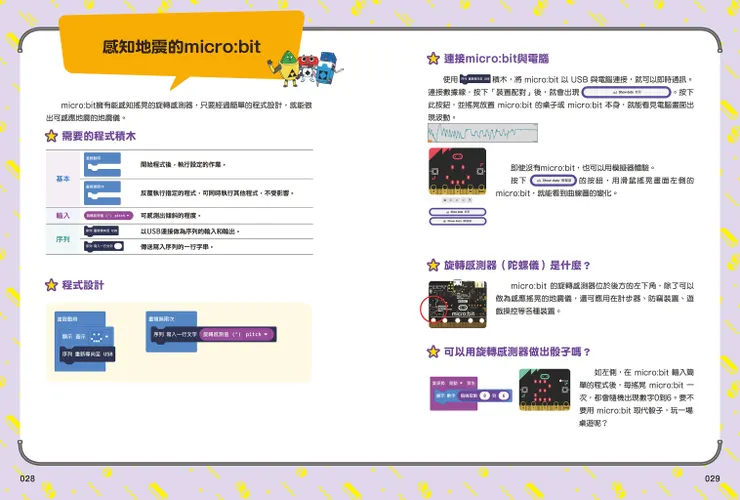Click description 以USB連接做為序列的輸入和輸出

[190, 231]
